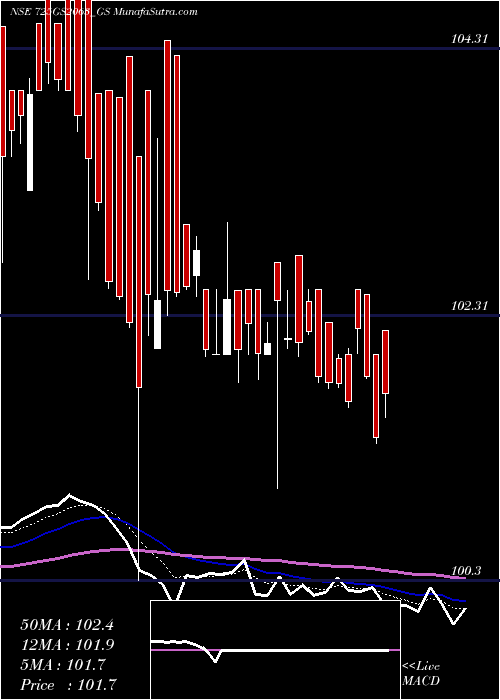The image size is (500, 700).
Task: Click the 5MA : 101.7 value
Action: pyautogui.click(x=62, y=665)
